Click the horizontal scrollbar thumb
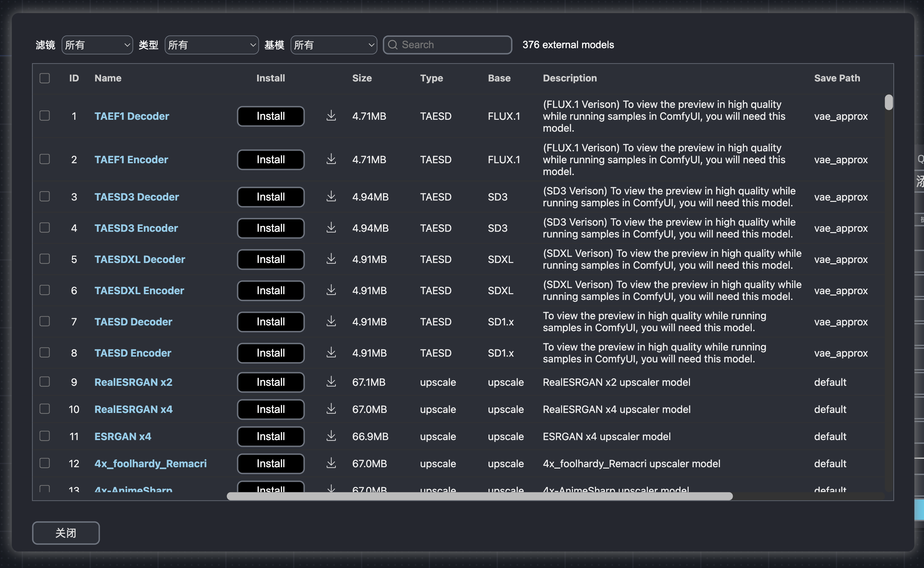The image size is (924, 568). point(479,496)
